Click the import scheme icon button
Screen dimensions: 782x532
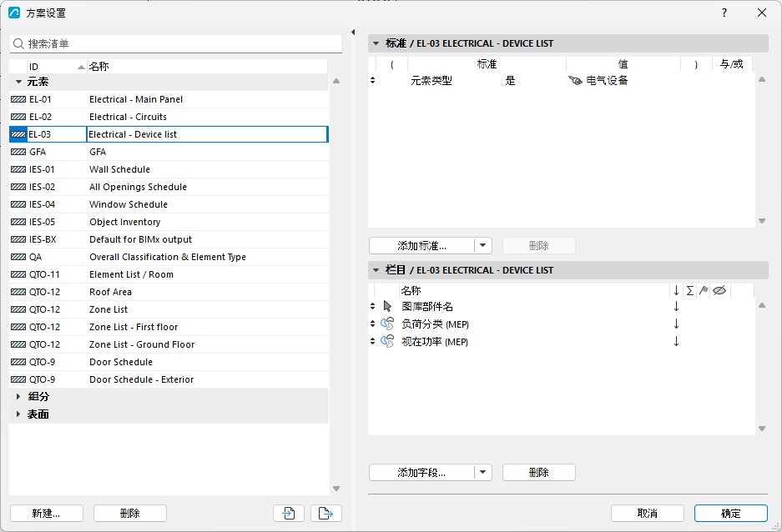pos(289,513)
